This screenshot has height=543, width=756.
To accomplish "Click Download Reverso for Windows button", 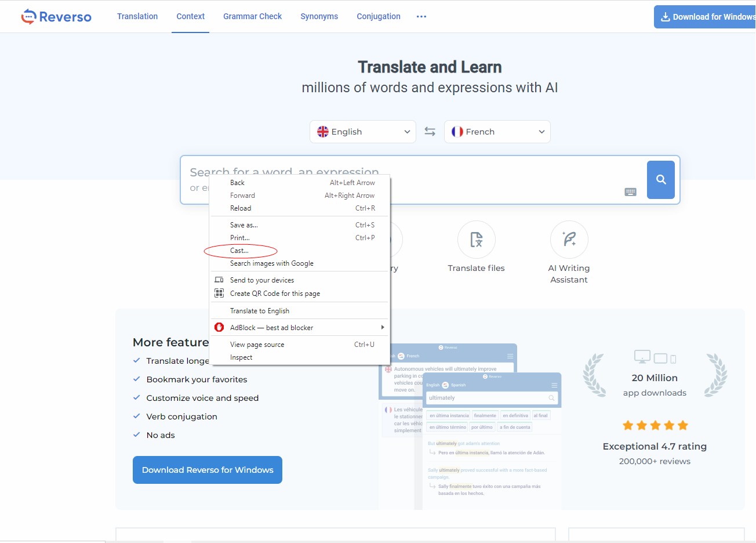I will coord(208,470).
